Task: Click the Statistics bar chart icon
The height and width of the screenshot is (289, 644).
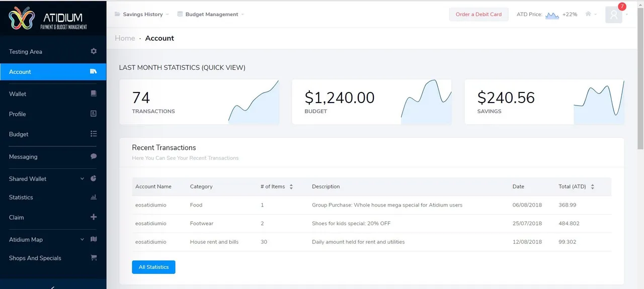Action: (x=94, y=197)
